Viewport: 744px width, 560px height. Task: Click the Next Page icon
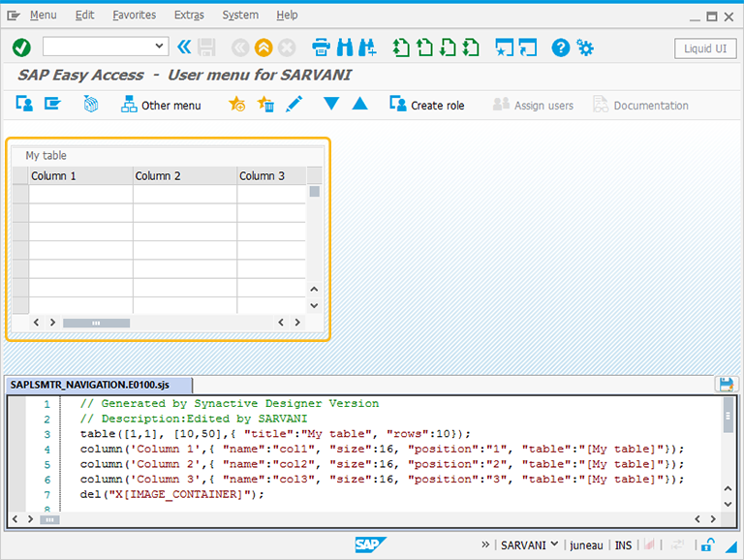pos(448,47)
